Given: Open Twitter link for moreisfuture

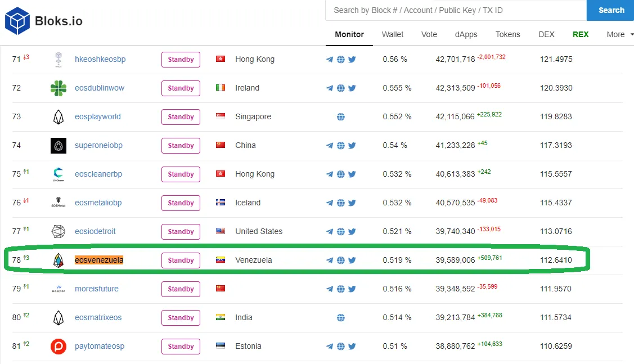Looking at the screenshot, I should click(352, 289).
